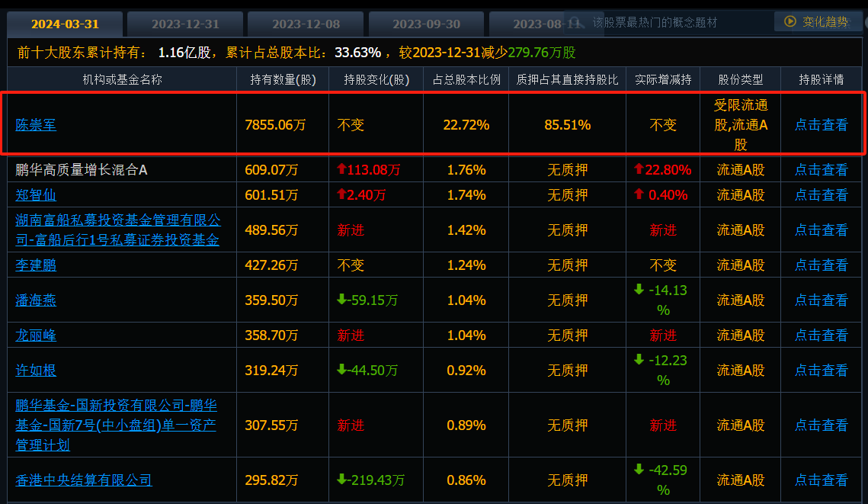Screen dimensions: 868x504
Task: Select the 2024-03-31 date tab
Action: (65, 24)
